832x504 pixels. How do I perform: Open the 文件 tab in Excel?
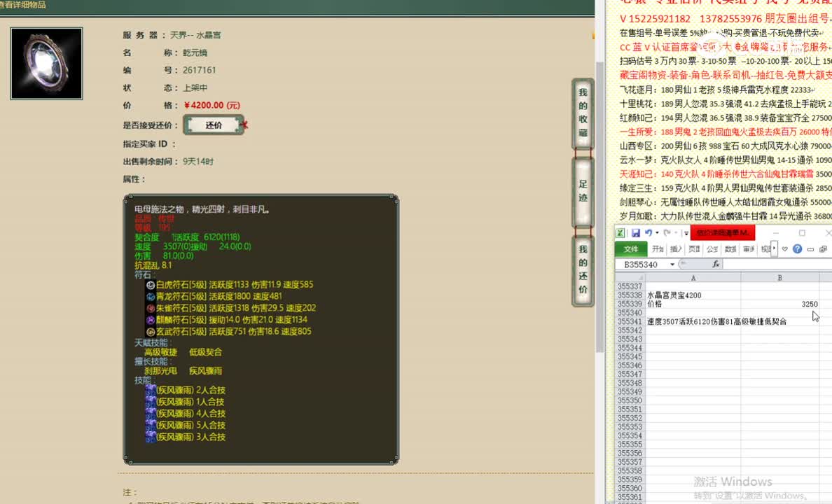(x=631, y=249)
